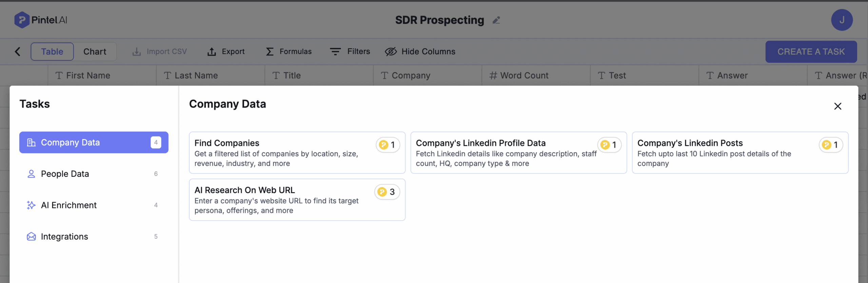868x283 pixels.
Task: Click the Import CSV download icon
Action: [137, 52]
